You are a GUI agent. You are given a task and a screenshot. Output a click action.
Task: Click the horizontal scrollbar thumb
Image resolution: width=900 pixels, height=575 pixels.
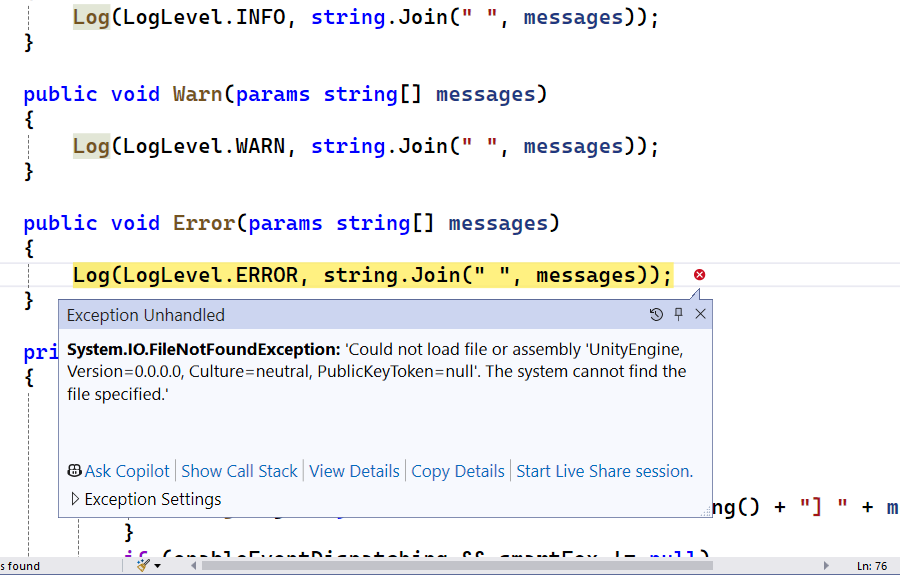point(457,566)
